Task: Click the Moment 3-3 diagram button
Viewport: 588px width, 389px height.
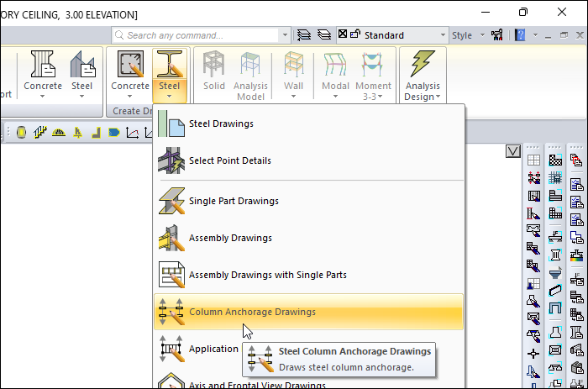Action: [x=372, y=72]
